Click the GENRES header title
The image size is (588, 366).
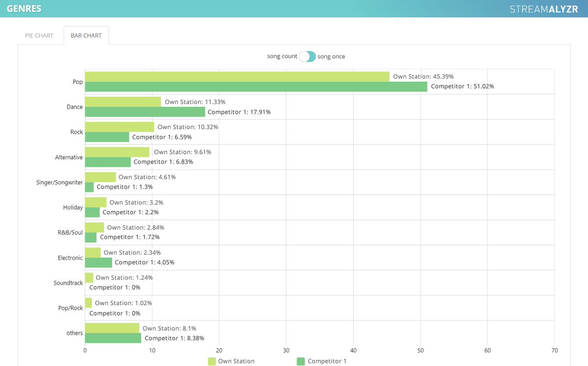click(24, 9)
